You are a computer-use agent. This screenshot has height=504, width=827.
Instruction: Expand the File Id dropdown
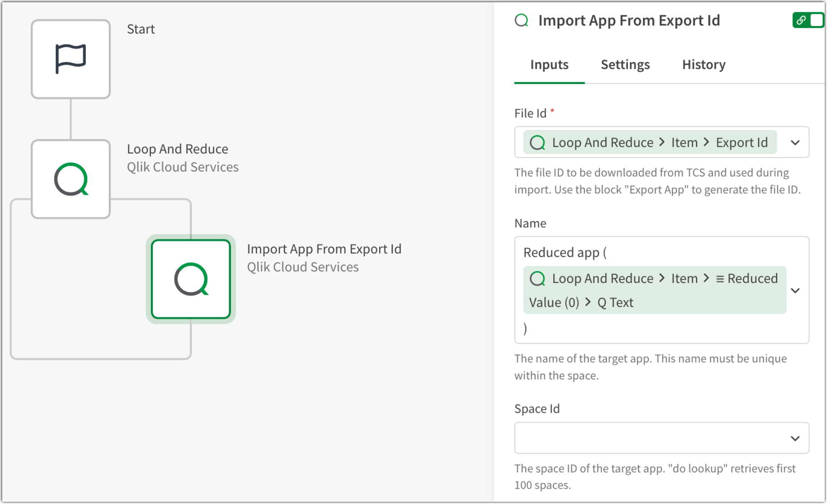(x=795, y=142)
